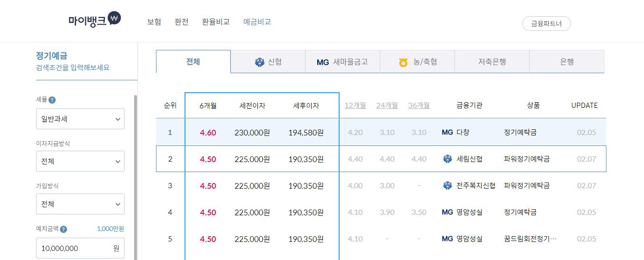Open the 보험 menu
644x260 pixels.
(154, 22)
